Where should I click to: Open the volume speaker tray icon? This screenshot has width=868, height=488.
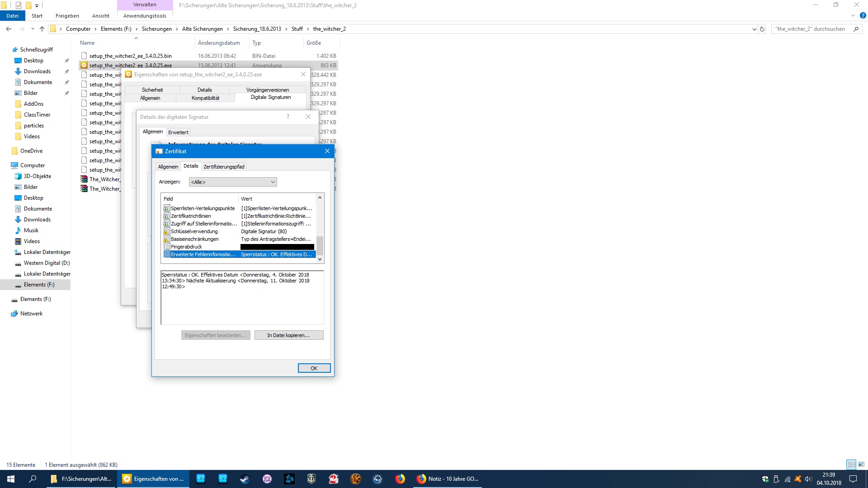pos(808,479)
